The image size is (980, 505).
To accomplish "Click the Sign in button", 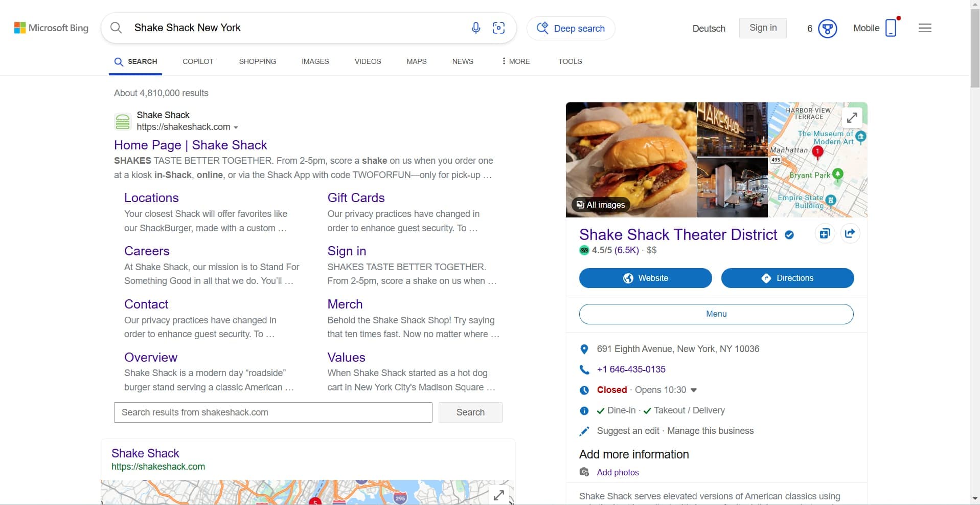I will click(x=763, y=28).
